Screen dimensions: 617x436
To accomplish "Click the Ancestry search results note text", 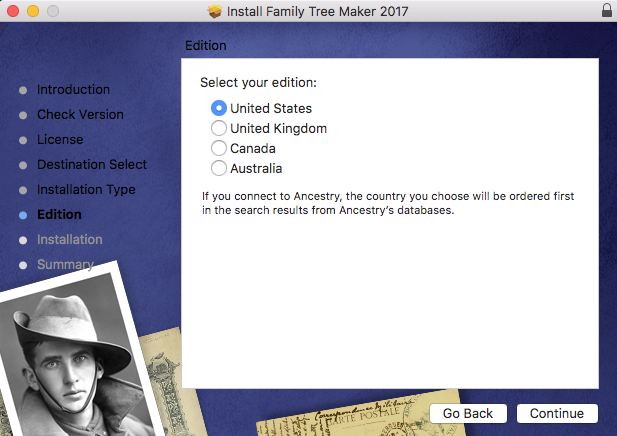I will coord(388,203).
